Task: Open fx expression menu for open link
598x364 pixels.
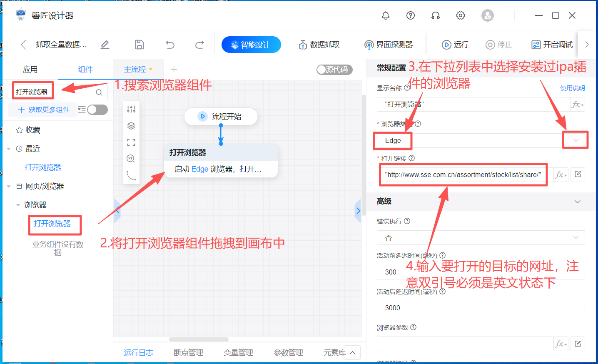Action: click(x=561, y=175)
